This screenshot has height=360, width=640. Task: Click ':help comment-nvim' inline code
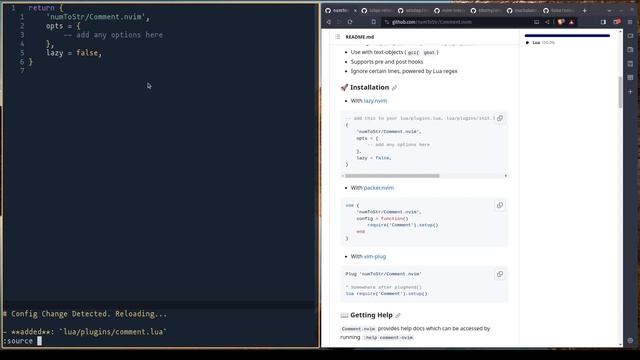[x=388, y=338]
